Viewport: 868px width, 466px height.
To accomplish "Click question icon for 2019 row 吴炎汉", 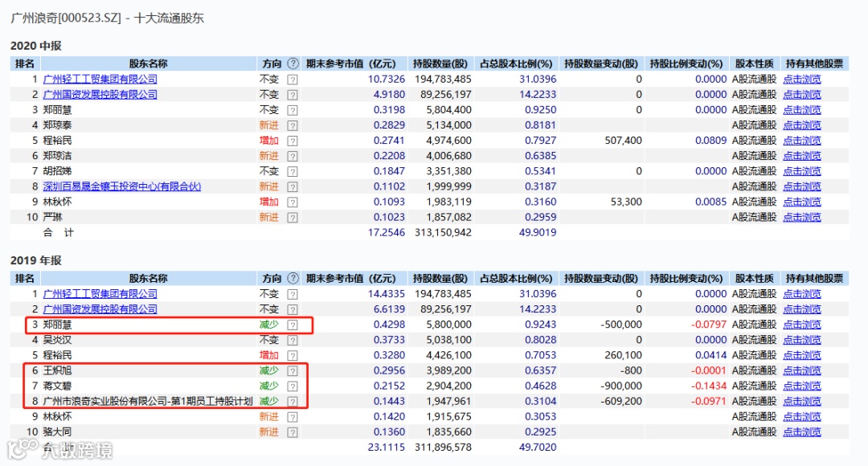I will click(293, 341).
